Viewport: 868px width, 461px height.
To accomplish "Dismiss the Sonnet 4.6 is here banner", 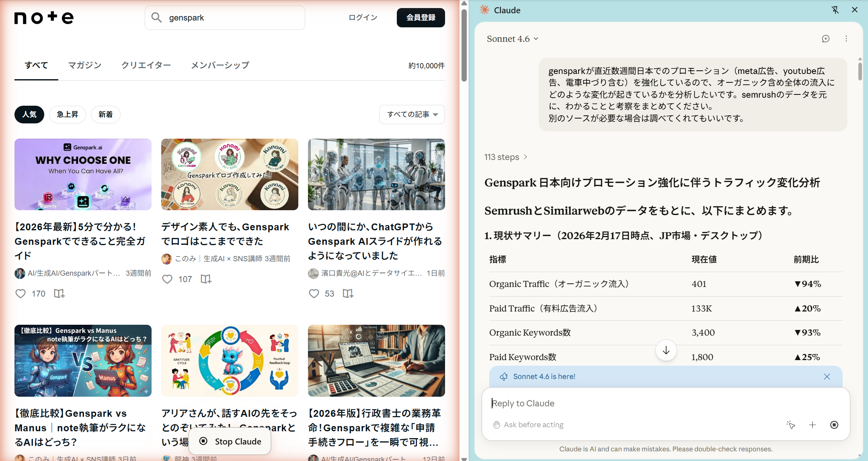I will coord(827,377).
